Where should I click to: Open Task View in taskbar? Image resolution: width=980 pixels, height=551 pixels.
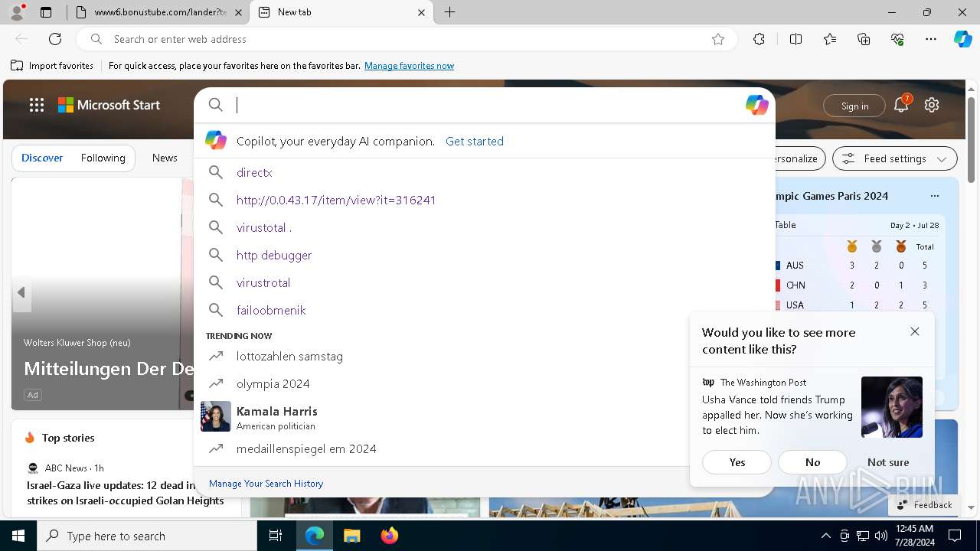(x=276, y=536)
